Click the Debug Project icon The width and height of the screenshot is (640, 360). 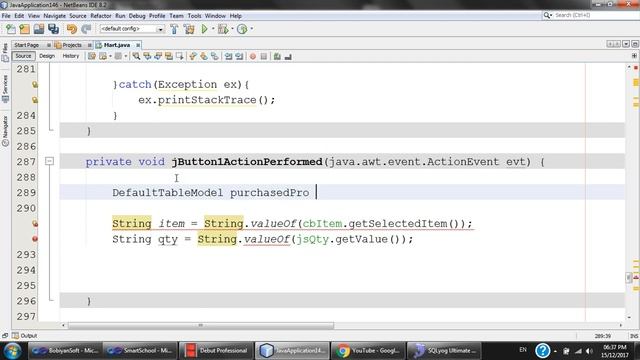223,29
